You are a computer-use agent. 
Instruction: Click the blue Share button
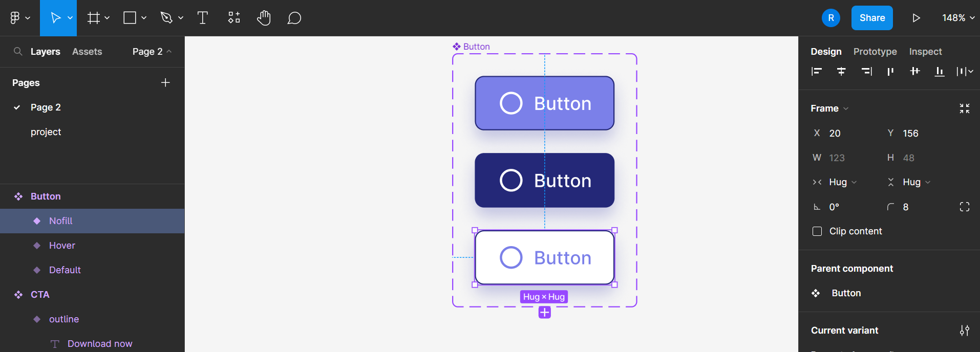[872, 18]
